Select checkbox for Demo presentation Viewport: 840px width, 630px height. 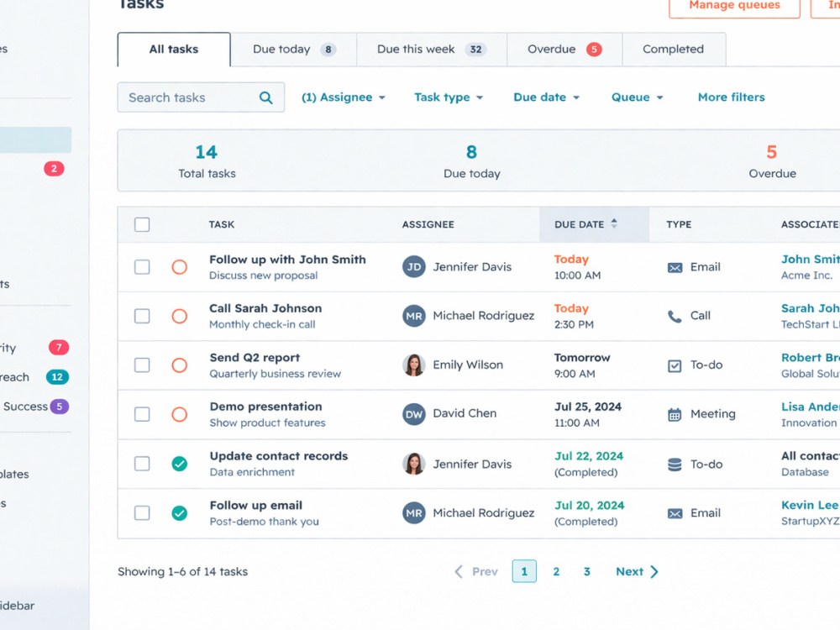coord(142,414)
